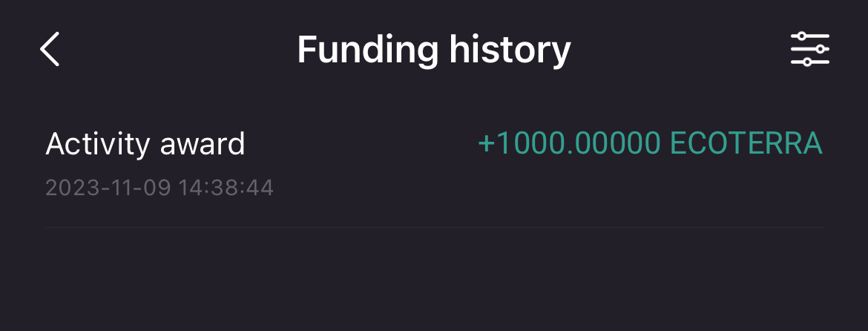868x331 pixels.
Task: Click the 2023-11-09 14:38:44 timestamp
Action: 160,188
